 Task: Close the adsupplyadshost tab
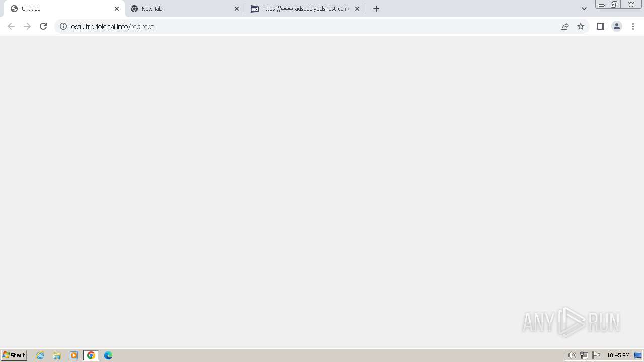[357, 9]
